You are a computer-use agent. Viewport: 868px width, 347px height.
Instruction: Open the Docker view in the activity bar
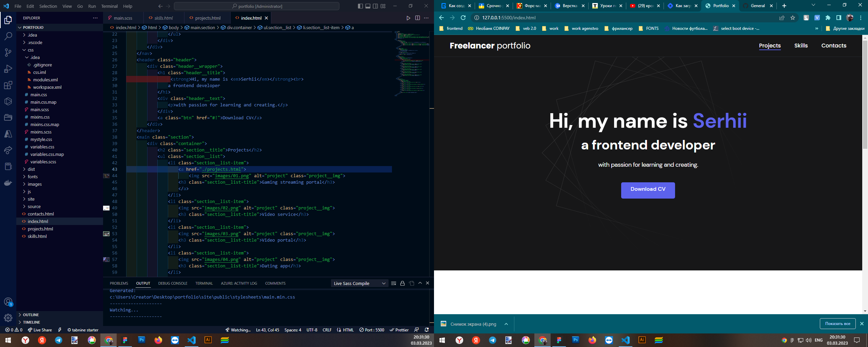(7, 183)
